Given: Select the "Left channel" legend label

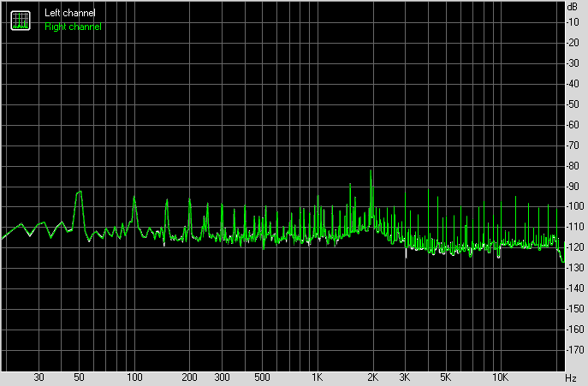Looking at the screenshot, I should [x=70, y=13].
